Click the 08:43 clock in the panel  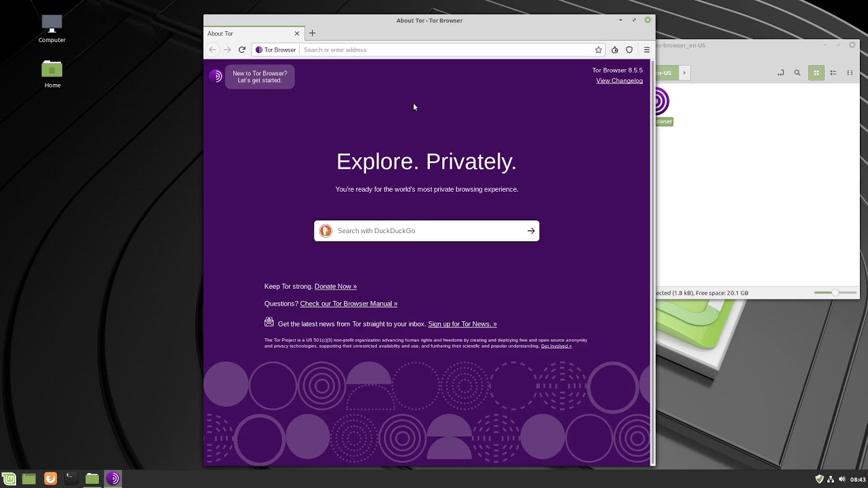pos(858,479)
